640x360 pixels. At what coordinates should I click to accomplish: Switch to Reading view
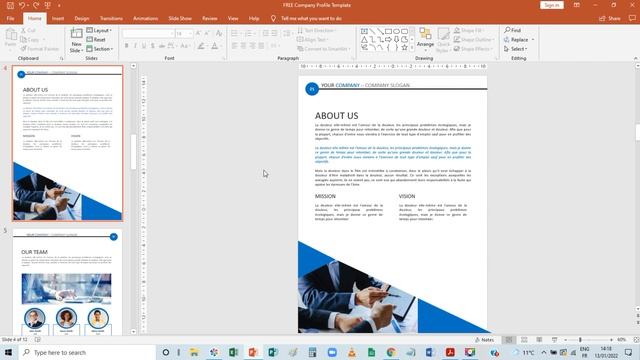[539, 340]
